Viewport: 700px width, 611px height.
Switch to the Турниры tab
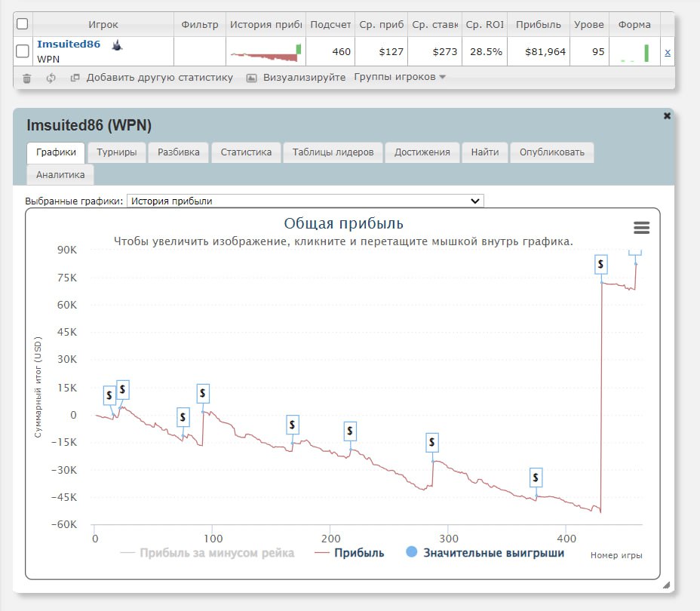click(x=116, y=152)
